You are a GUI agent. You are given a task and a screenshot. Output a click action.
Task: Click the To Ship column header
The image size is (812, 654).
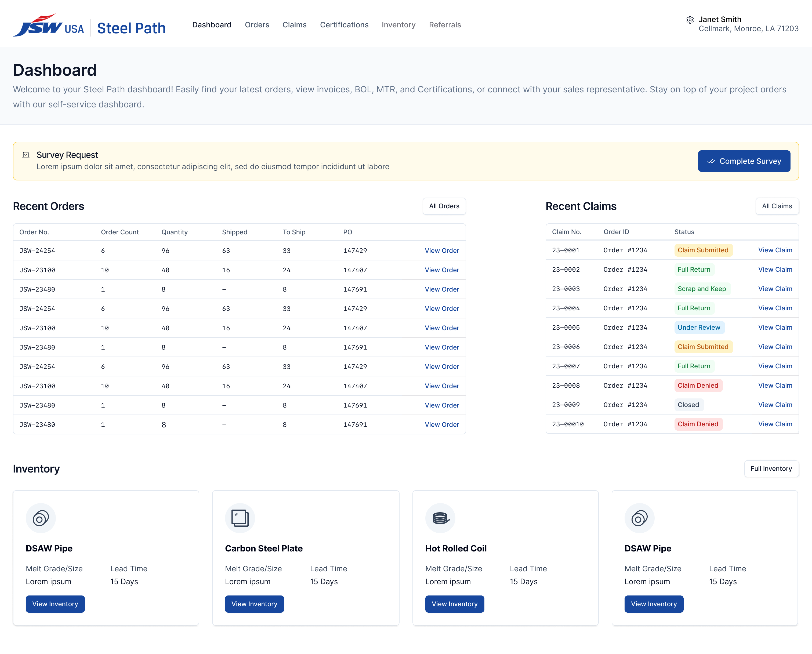[x=294, y=232]
